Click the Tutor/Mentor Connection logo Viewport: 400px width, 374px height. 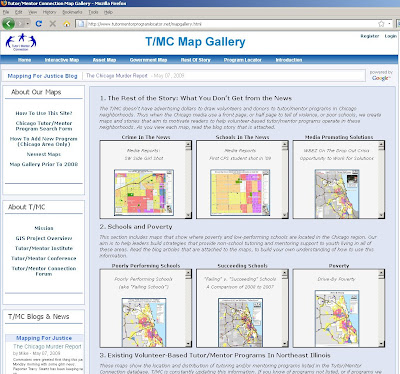[x=21, y=42]
